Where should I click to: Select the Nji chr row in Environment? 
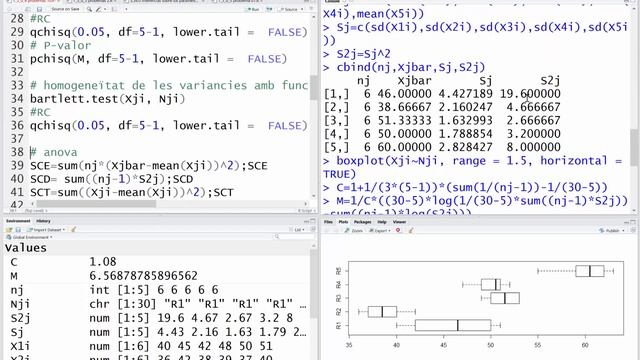coord(157,304)
